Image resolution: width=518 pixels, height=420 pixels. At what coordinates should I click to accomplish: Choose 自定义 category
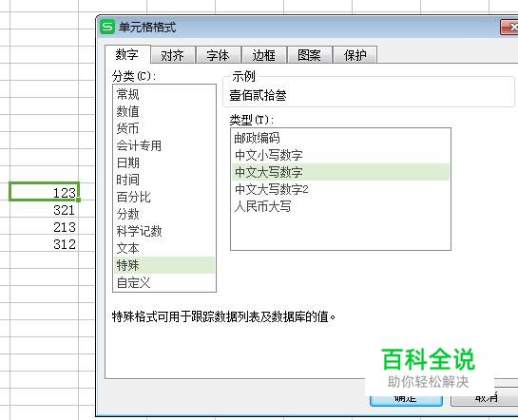click(164, 282)
